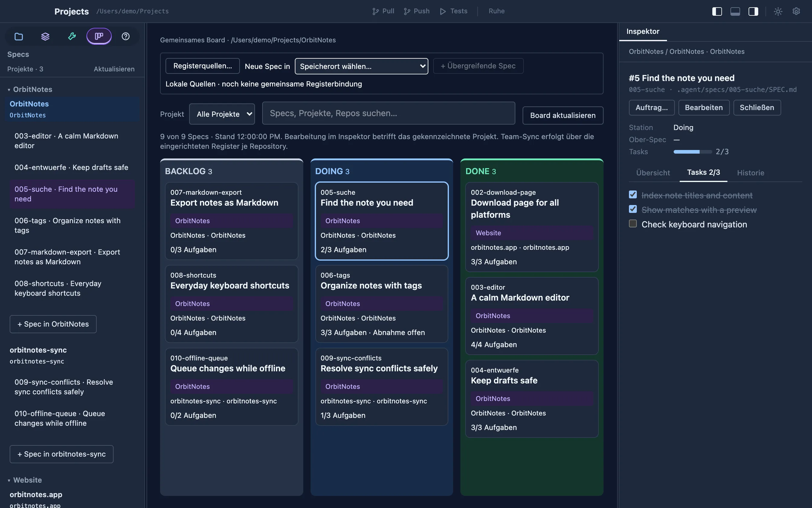The height and width of the screenshot is (508, 812).
Task: Select the Inspektor panel tab
Action: [643, 31]
